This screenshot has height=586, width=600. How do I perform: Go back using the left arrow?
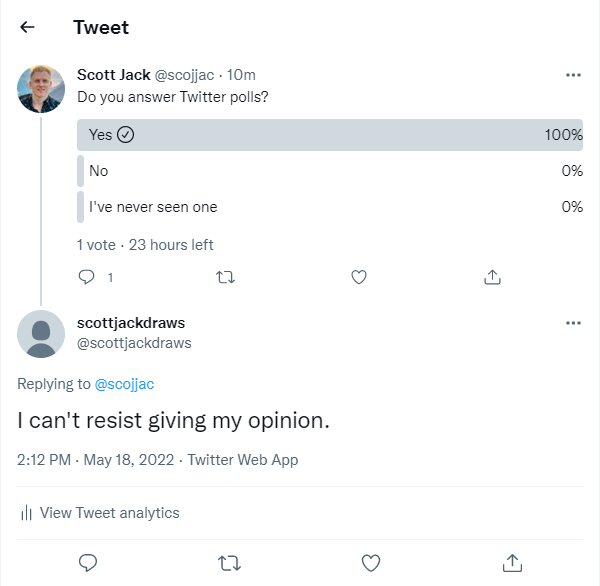[x=27, y=27]
